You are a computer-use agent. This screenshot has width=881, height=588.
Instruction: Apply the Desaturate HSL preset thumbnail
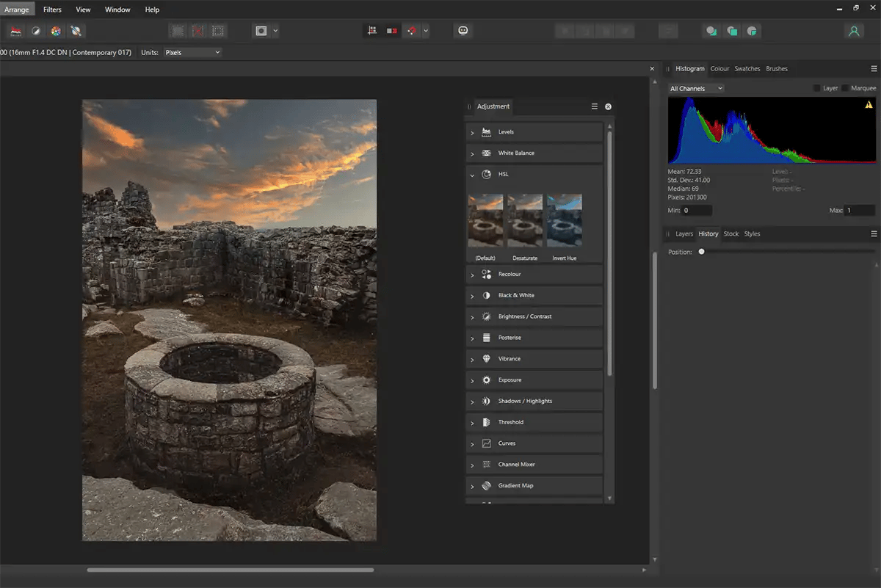click(525, 220)
